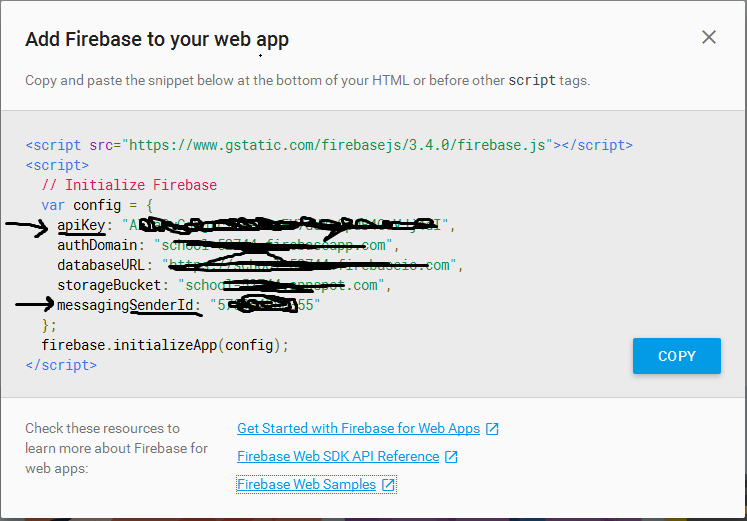Click the firebase.js script src URL line
Image resolution: width=747 pixels, height=521 pixels.
point(329,145)
